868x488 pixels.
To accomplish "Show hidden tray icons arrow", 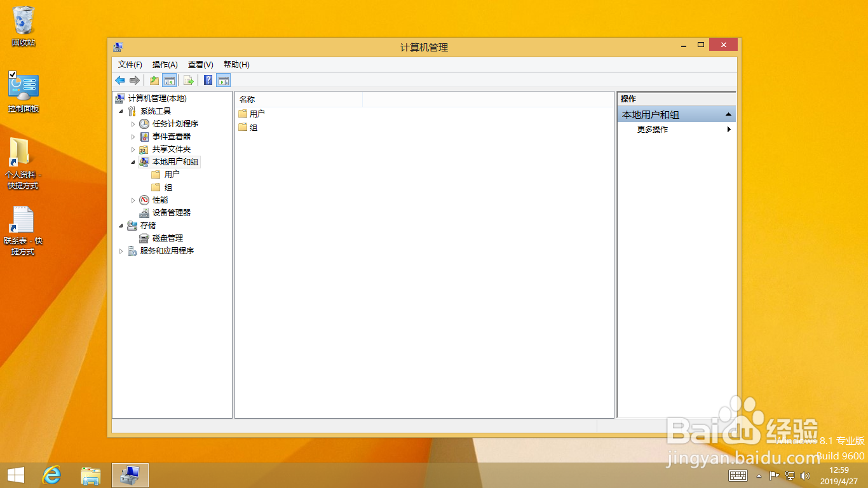I will (x=759, y=475).
